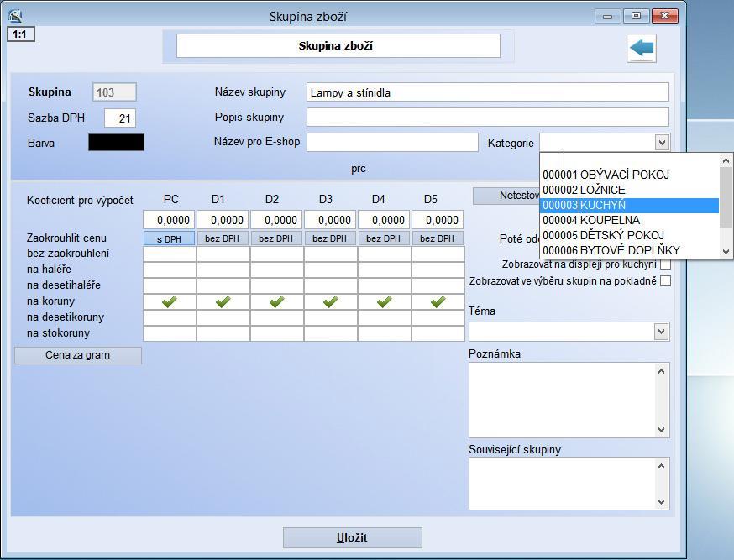
Task: Toggle the D4 column bez DPH button
Action: point(383,238)
